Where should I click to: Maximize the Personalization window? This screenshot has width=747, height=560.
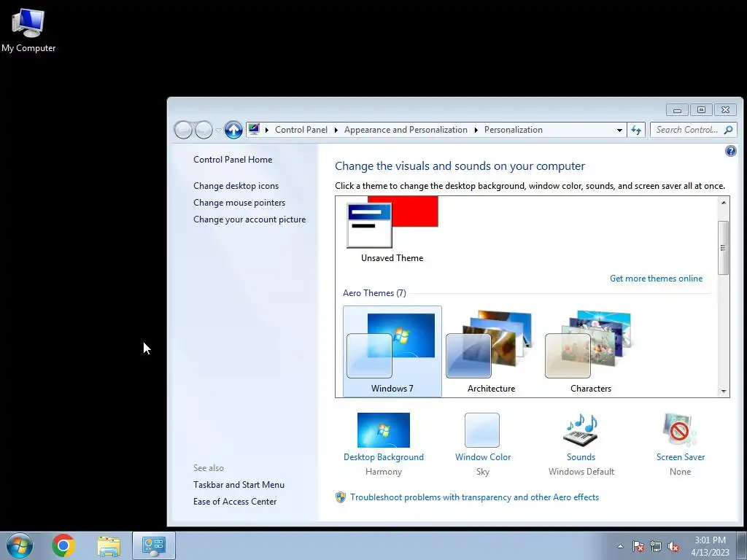[x=701, y=110]
